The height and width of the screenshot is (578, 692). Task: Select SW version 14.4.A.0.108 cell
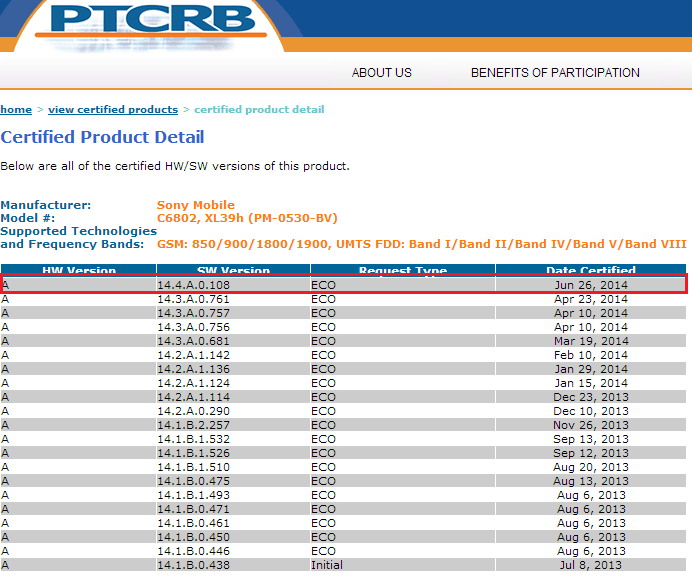tap(233, 285)
